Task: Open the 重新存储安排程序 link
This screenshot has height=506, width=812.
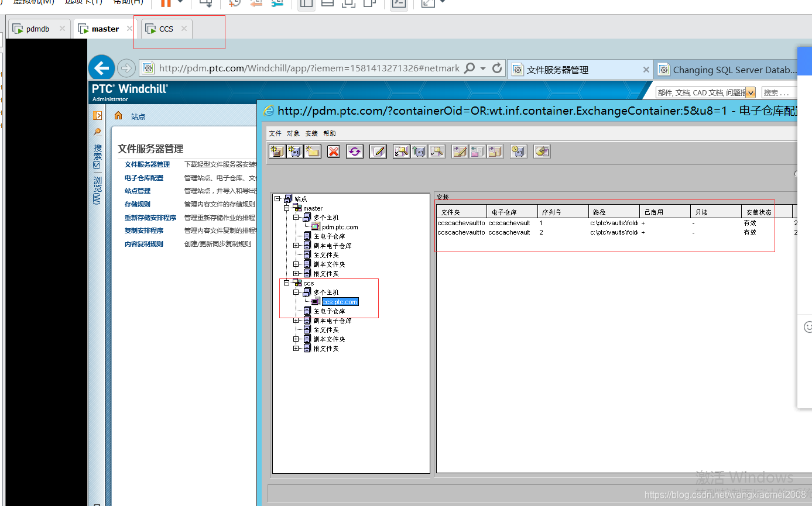Action: point(150,218)
